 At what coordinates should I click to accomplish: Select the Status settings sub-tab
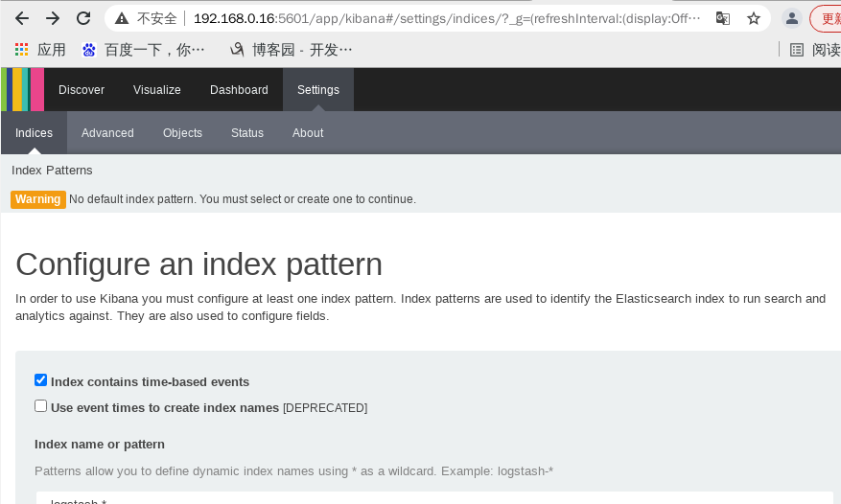coord(247,132)
